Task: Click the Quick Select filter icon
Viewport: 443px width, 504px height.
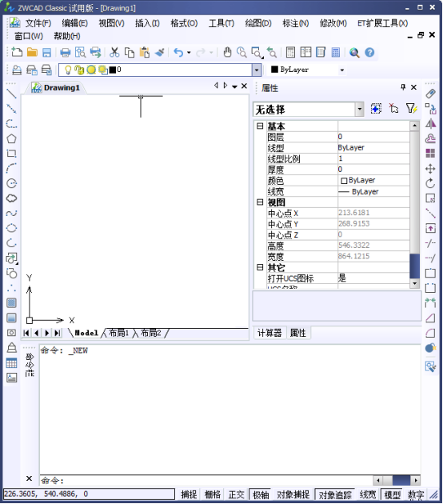Action: 412,109
